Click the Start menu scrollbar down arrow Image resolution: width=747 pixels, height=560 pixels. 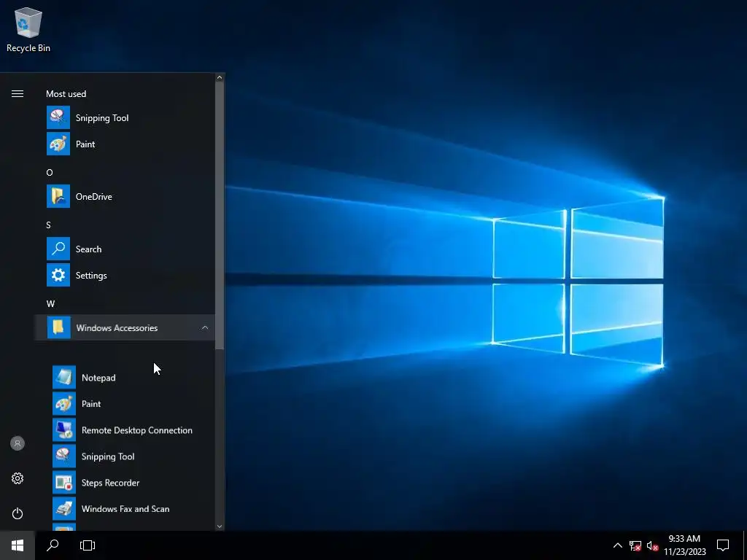[x=220, y=526]
